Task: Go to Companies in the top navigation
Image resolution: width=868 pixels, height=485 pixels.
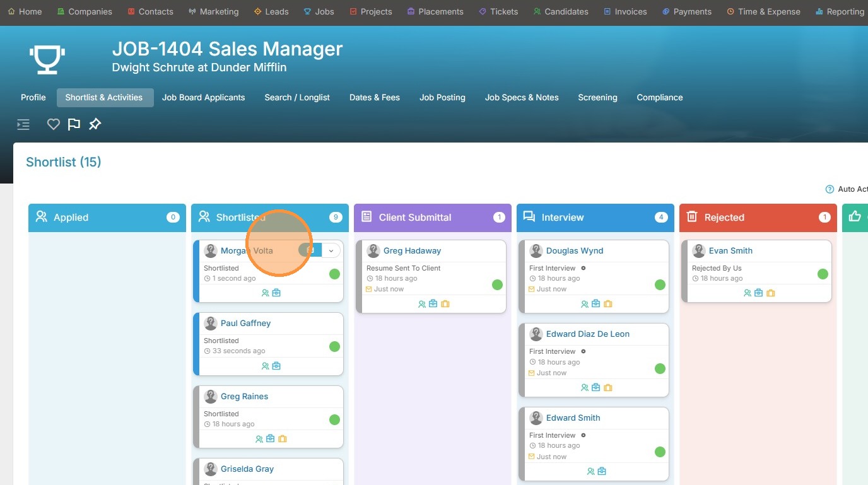Action: tap(85, 11)
